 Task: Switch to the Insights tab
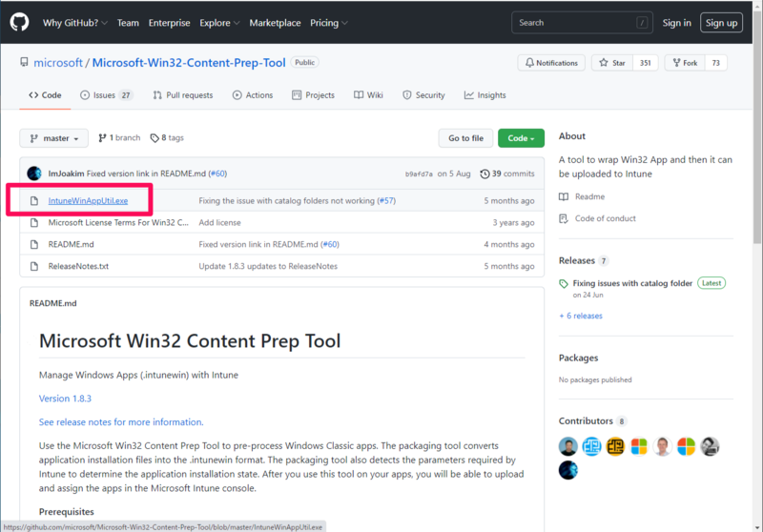(485, 95)
